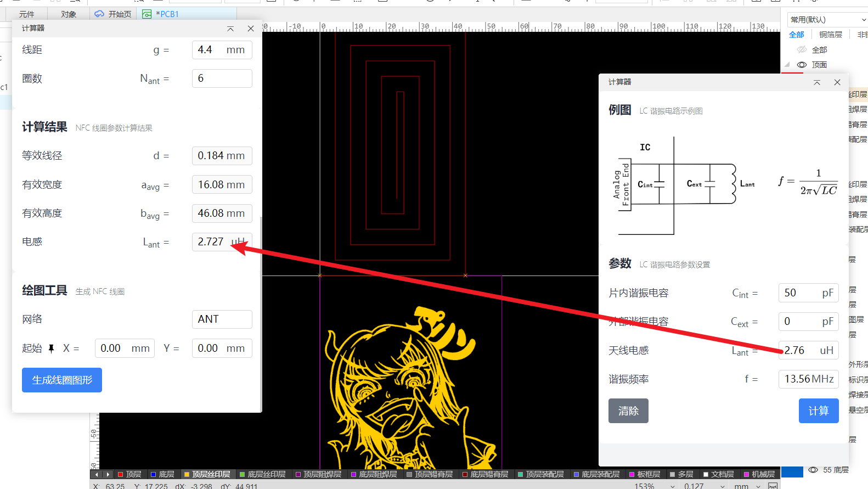Click the 电感 Lant result field 2.727
This screenshot has width=868, height=489.
pos(222,242)
